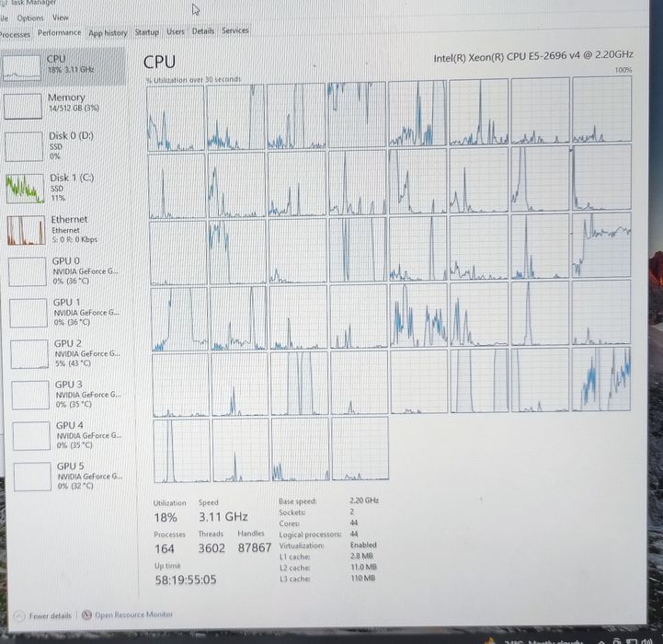Open the Details tab
The image size is (663, 644).
coord(203,31)
